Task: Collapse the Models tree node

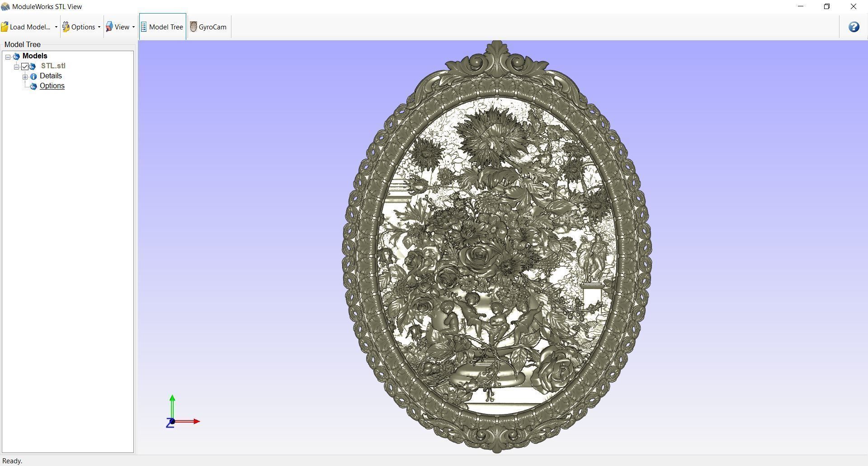Action: [8, 57]
